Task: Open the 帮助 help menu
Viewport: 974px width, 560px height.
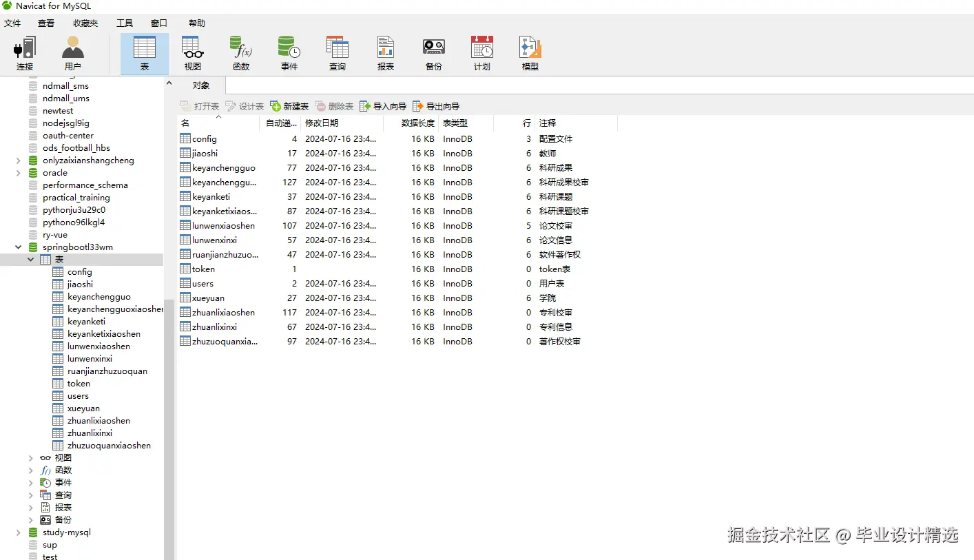Action: 197,23
